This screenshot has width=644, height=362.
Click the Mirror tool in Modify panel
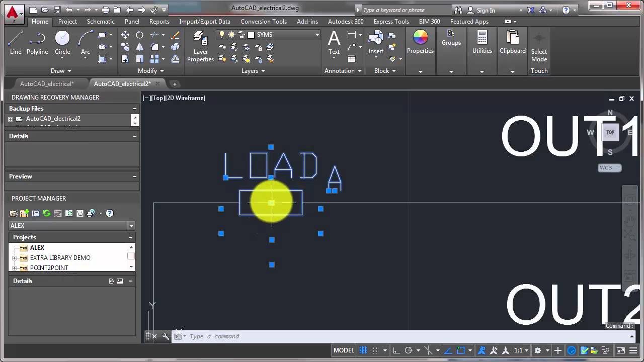click(139, 47)
